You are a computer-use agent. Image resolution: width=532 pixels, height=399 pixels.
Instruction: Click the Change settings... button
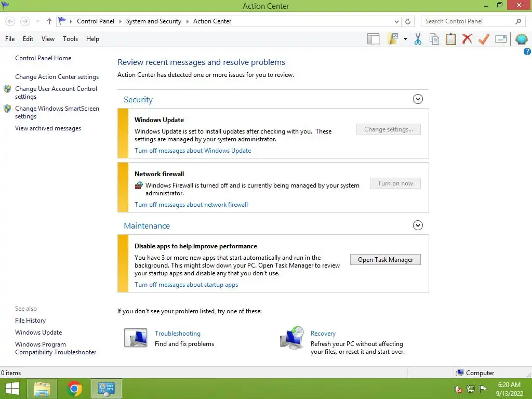(x=389, y=129)
